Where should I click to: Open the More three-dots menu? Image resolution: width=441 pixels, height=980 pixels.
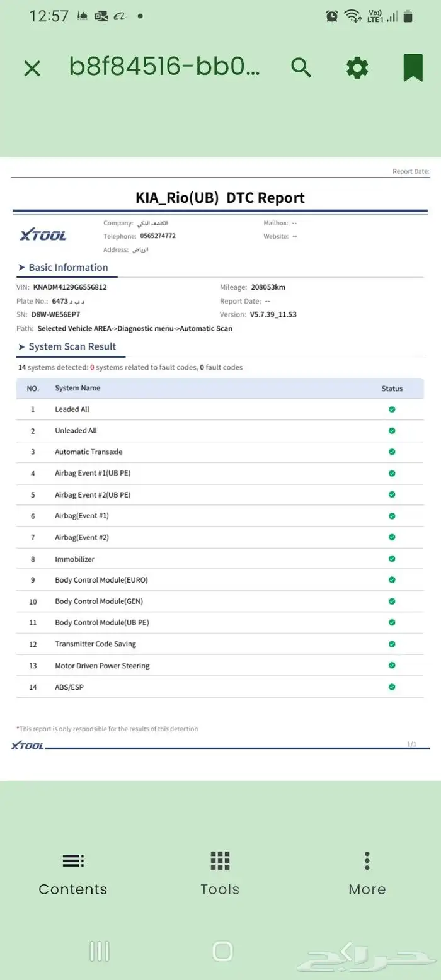(x=367, y=860)
